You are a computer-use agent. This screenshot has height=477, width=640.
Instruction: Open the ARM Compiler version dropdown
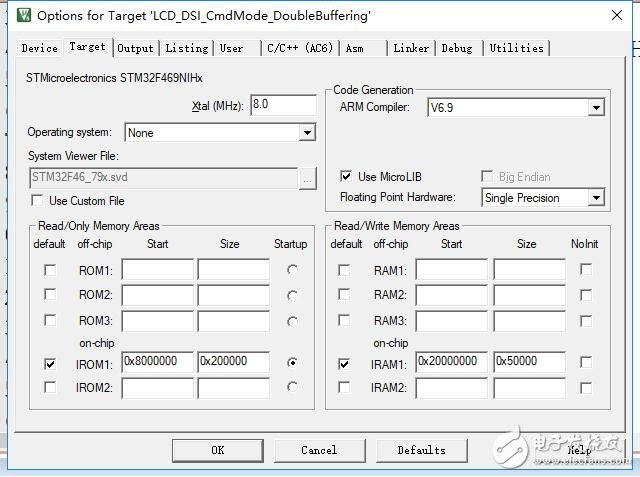[596, 108]
